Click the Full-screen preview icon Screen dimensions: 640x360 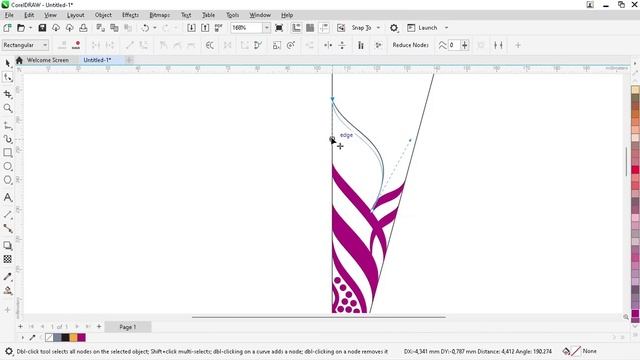[279, 28]
